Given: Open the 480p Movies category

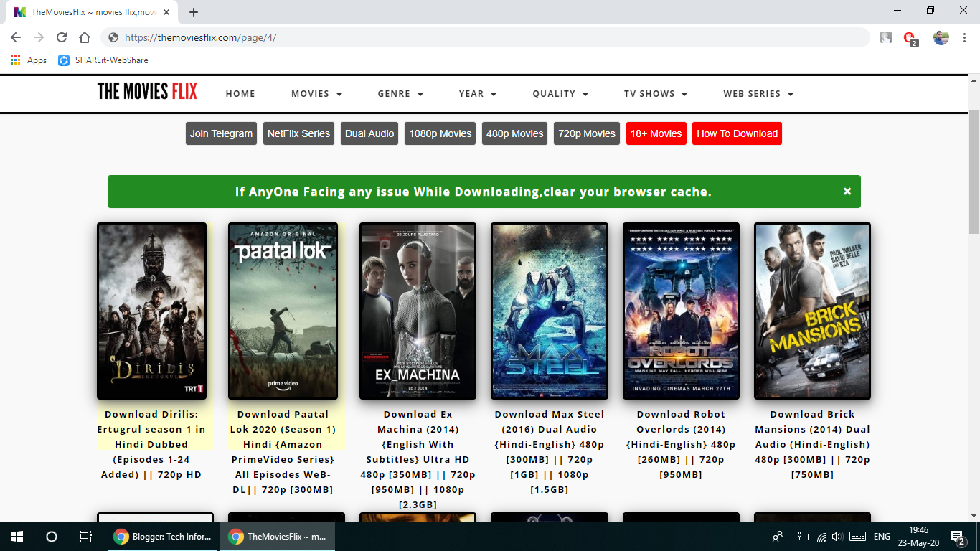Looking at the screenshot, I should click(514, 133).
